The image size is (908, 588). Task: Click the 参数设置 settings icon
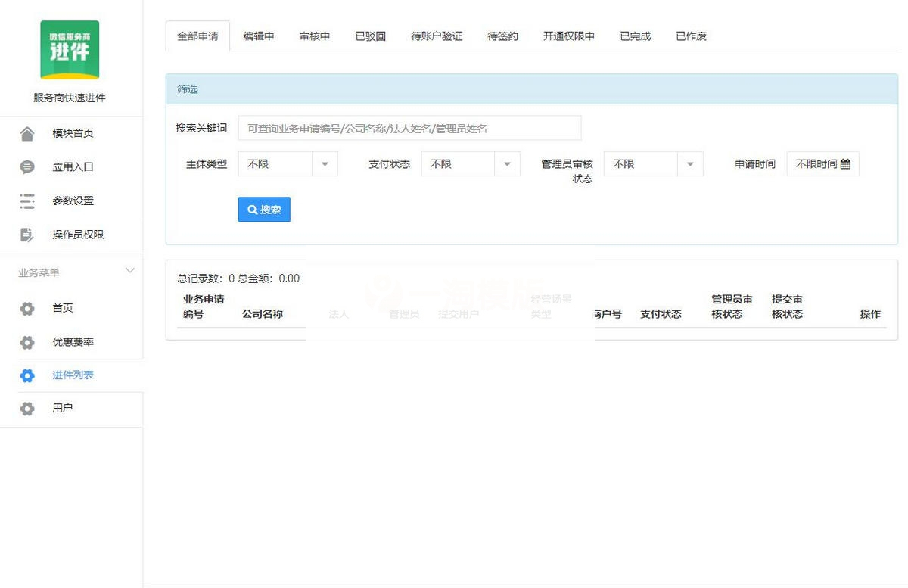pos(27,201)
